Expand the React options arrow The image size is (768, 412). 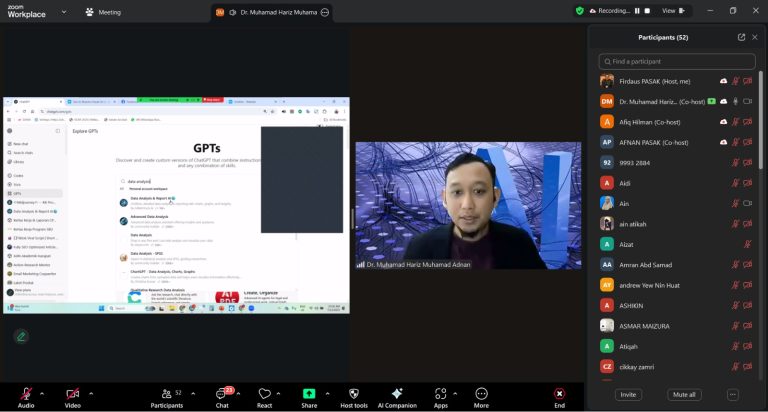click(x=283, y=393)
